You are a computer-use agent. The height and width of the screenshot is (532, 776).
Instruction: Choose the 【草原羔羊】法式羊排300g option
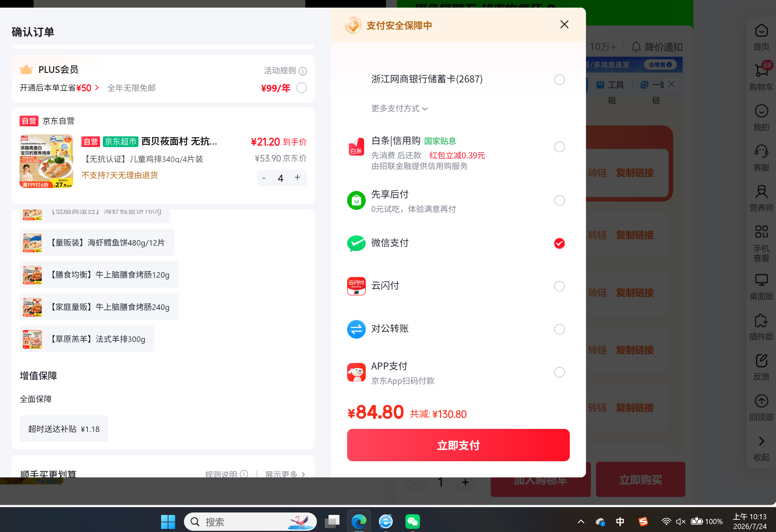click(87, 339)
